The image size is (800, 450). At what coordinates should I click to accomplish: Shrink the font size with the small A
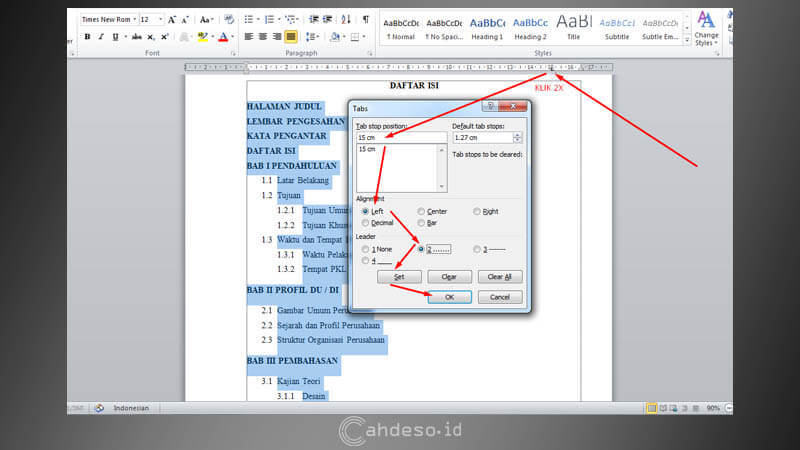pos(185,19)
